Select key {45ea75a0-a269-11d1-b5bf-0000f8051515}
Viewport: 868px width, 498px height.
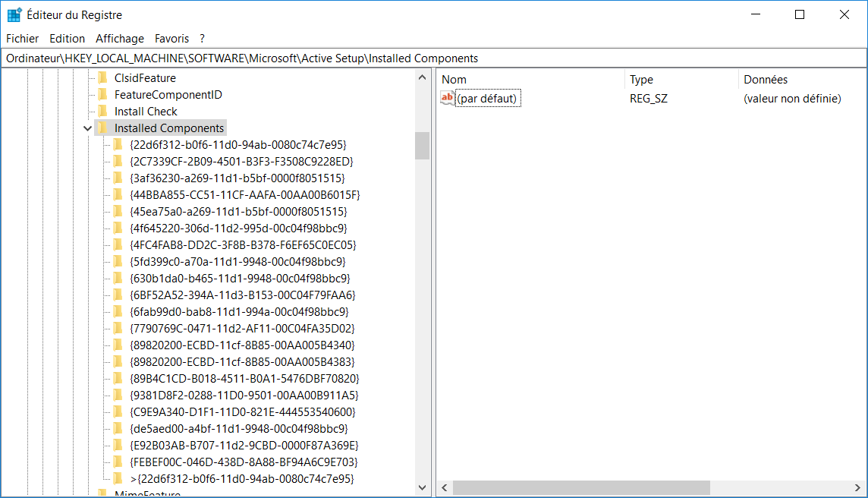(x=238, y=211)
